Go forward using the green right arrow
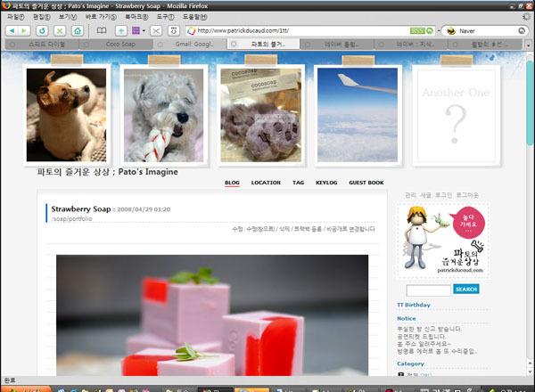This screenshot has height=392, width=535. click(x=24, y=30)
